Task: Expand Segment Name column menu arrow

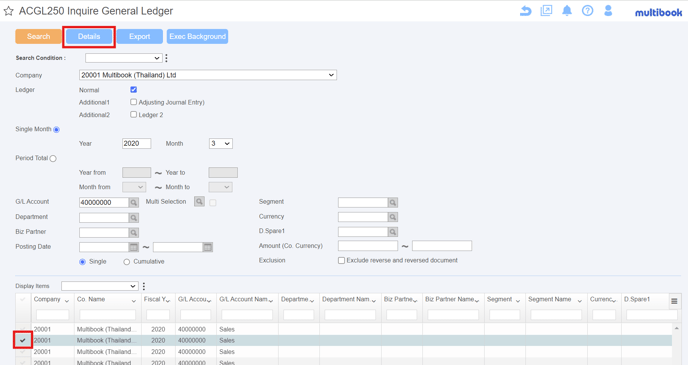Action: tap(580, 301)
